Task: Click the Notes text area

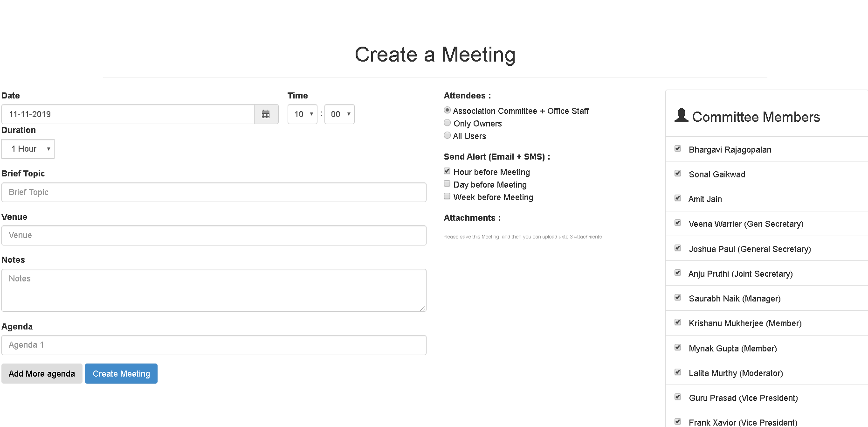Action: pyautogui.click(x=214, y=289)
